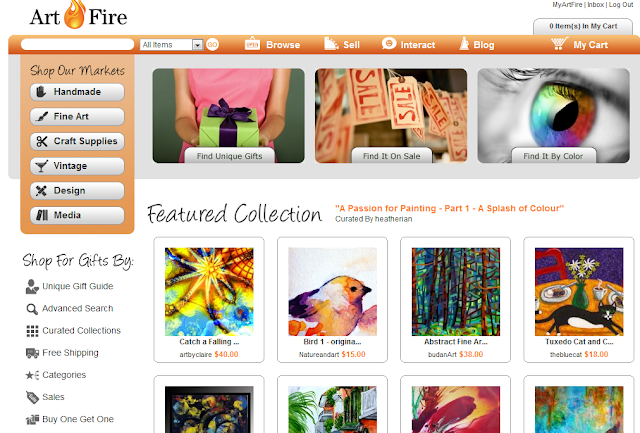Open the Find It By Color banner
The width and height of the screenshot is (640, 433).
pos(553,115)
